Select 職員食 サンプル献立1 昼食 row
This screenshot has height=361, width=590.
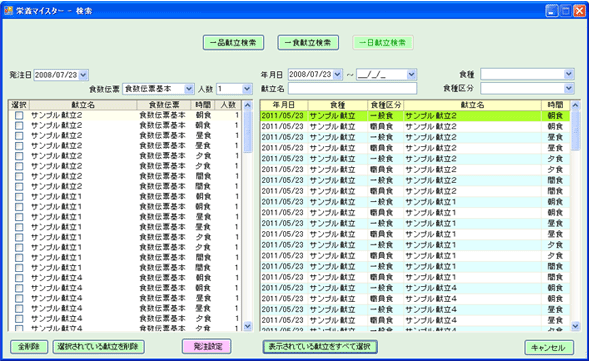415,234
